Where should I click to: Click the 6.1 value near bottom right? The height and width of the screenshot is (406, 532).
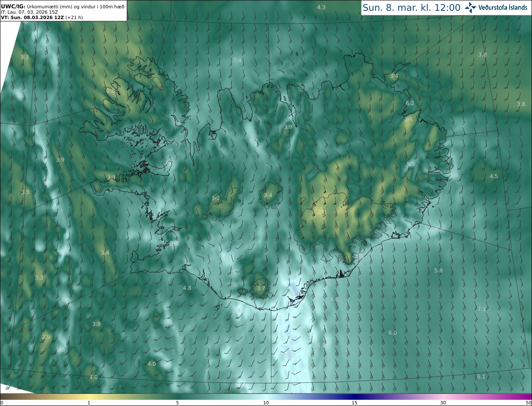click(x=481, y=377)
